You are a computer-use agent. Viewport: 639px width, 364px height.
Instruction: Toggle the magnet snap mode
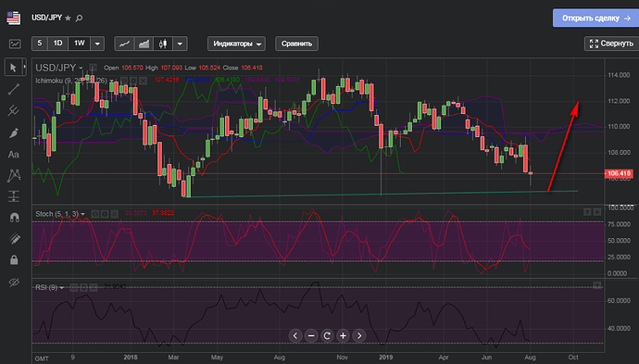14,218
